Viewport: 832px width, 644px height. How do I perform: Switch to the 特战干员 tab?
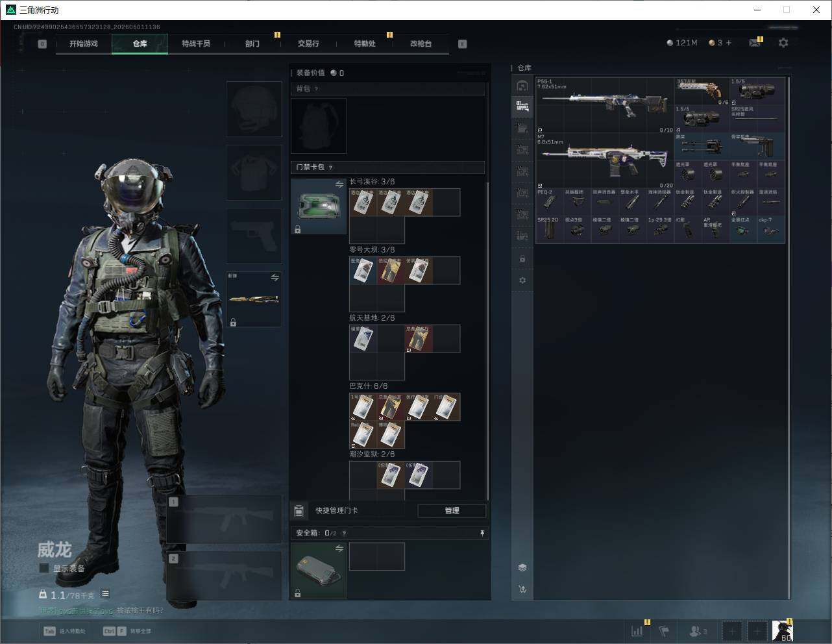196,43
